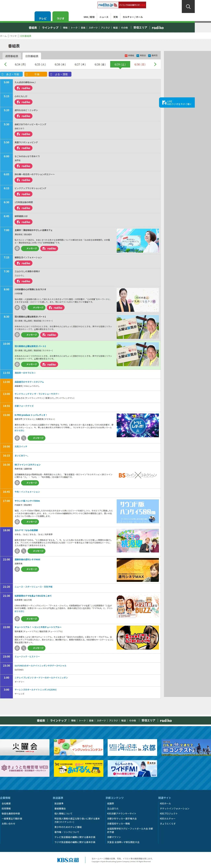The height and width of the screenshot is (868, 211).
Task: Open ラインナップ in top green menu
Action: coord(50,28)
